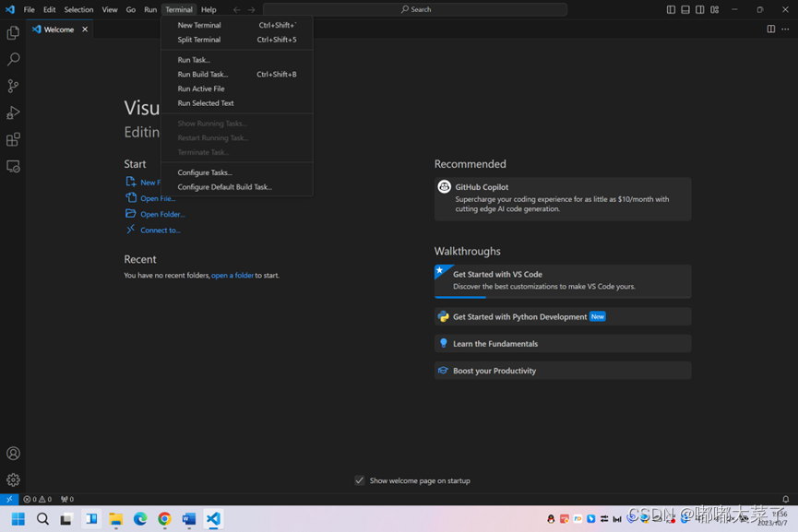Open the Selection menu
Viewport: 798px width, 532px height.
pos(78,9)
